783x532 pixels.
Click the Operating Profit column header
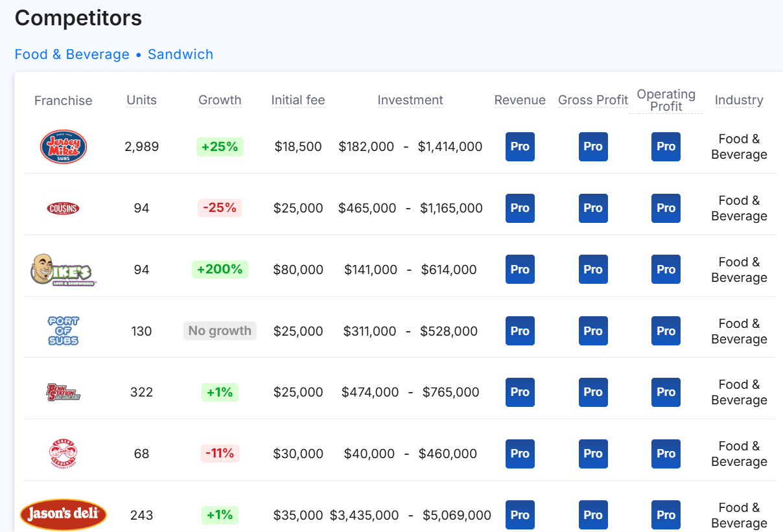666,100
